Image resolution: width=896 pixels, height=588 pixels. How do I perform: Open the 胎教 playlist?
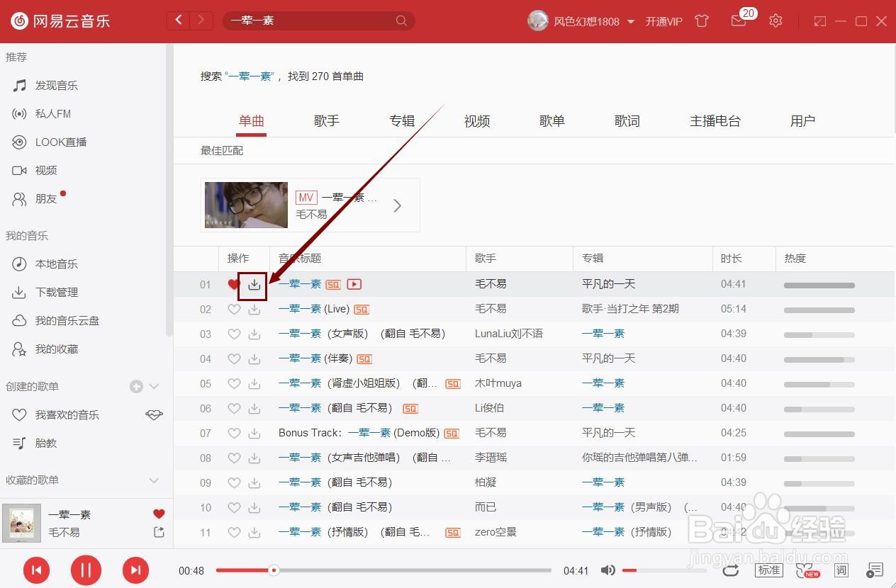(x=46, y=443)
